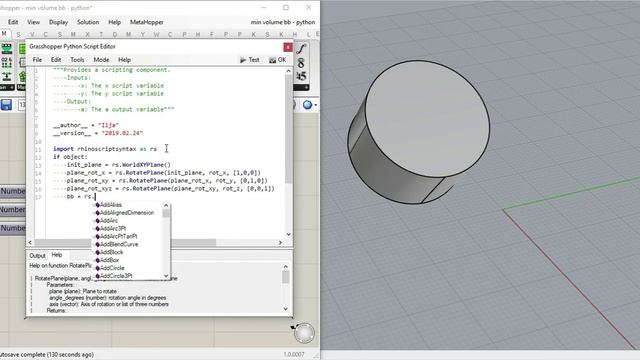This screenshot has width=640, height=360.
Task: Click the second Number slider component
Action: pos(13,209)
